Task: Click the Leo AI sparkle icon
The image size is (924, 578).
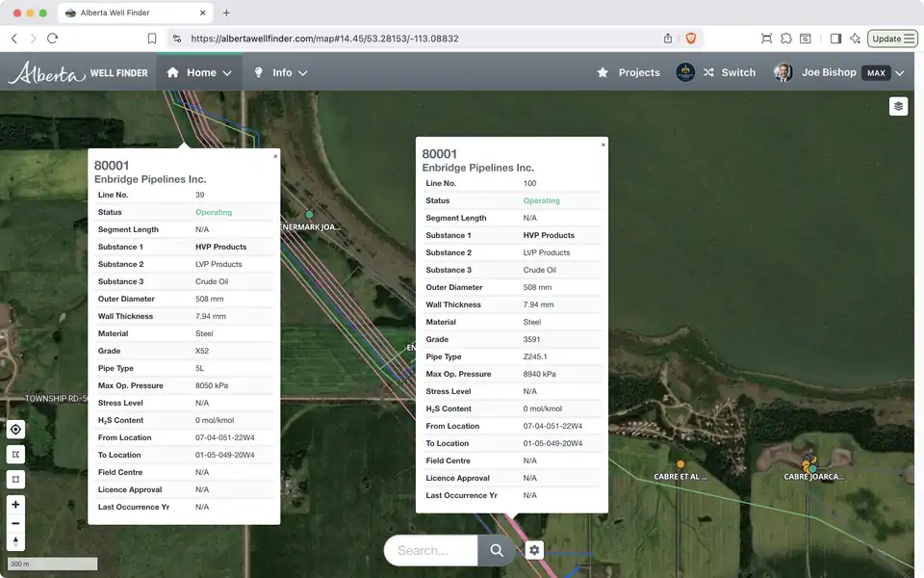Action: (855, 39)
